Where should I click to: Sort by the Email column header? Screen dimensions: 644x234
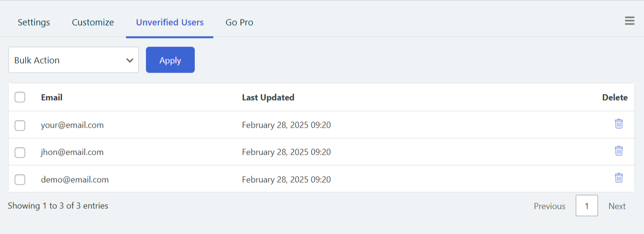point(52,97)
